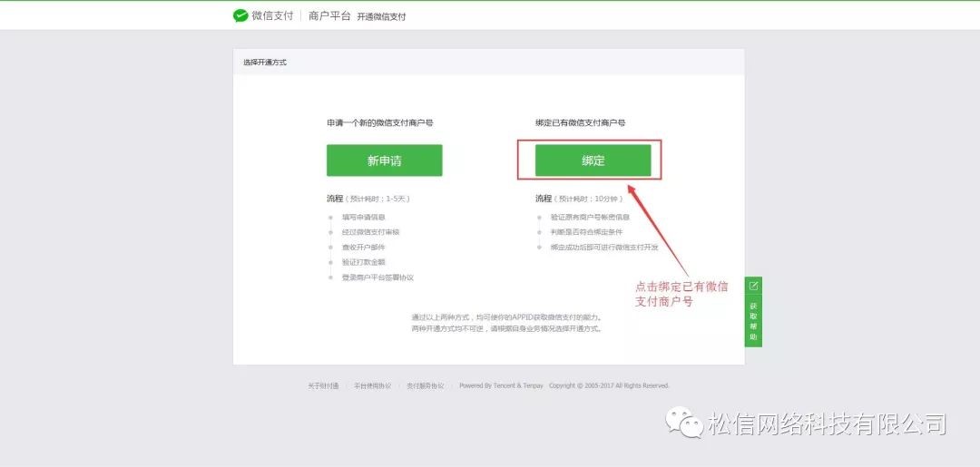
Task: Click the Powered By Tencent & Tenpay text
Action: 501,385
